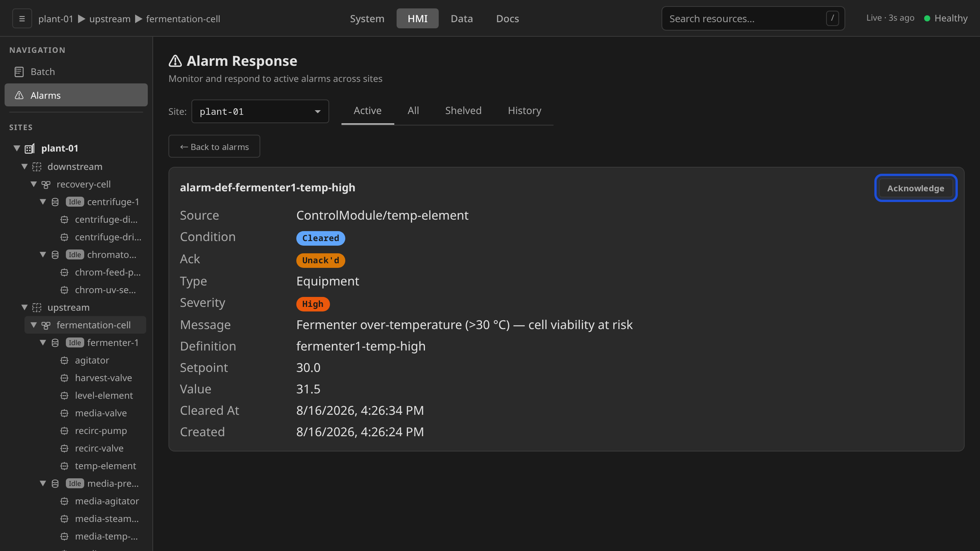Click the Unack'd status badge
This screenshot has height=551, width=980.
pos(321,260)
